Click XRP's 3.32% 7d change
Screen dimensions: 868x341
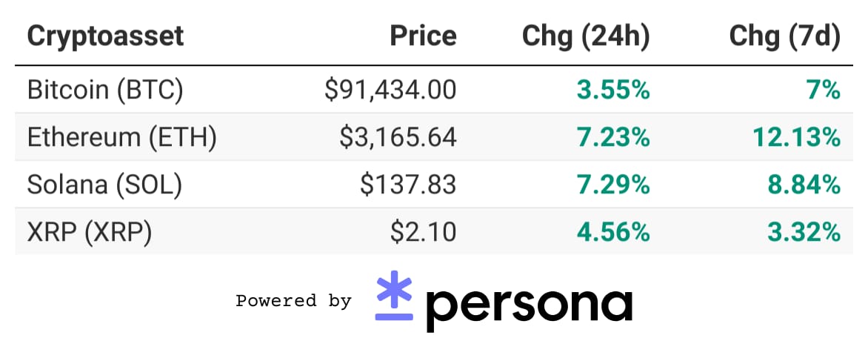point(804,232)
